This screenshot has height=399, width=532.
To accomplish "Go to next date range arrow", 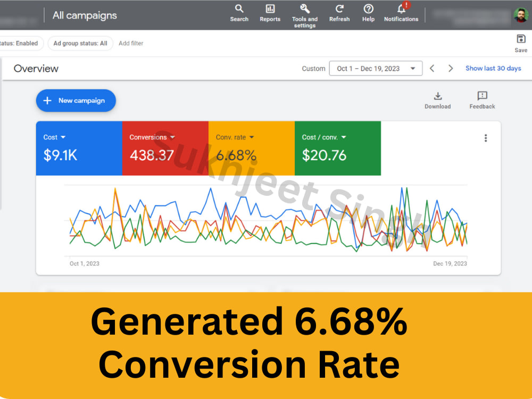I will (451, 69).
